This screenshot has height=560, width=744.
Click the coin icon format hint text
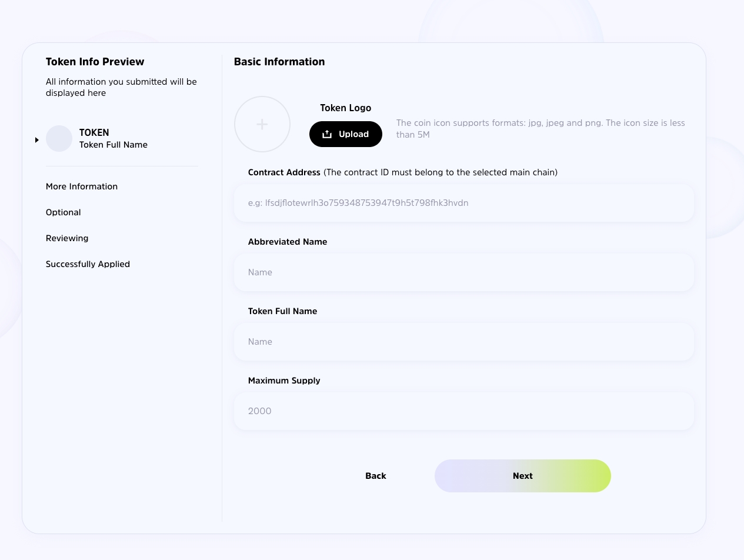(540, 129)
